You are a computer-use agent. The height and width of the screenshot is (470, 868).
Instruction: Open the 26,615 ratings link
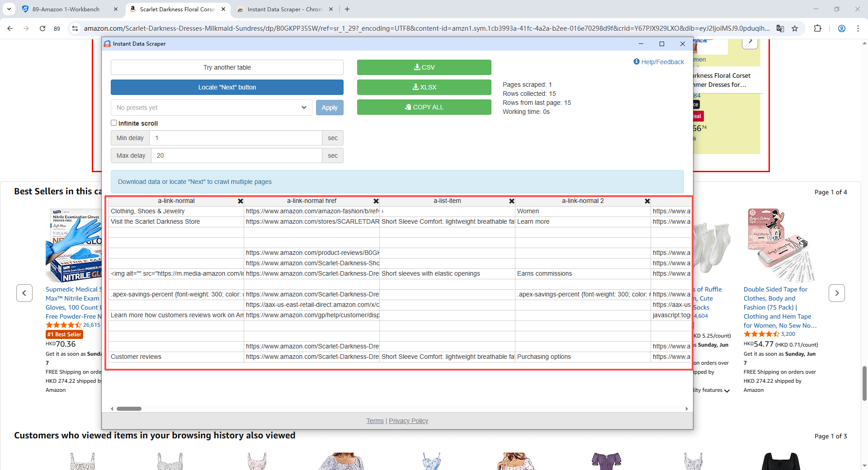(x=92, y=325)
